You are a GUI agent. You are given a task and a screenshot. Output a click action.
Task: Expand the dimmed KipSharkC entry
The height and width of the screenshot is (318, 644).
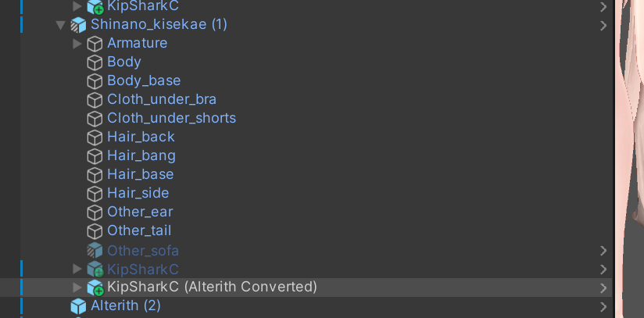[x=77, y=269]
